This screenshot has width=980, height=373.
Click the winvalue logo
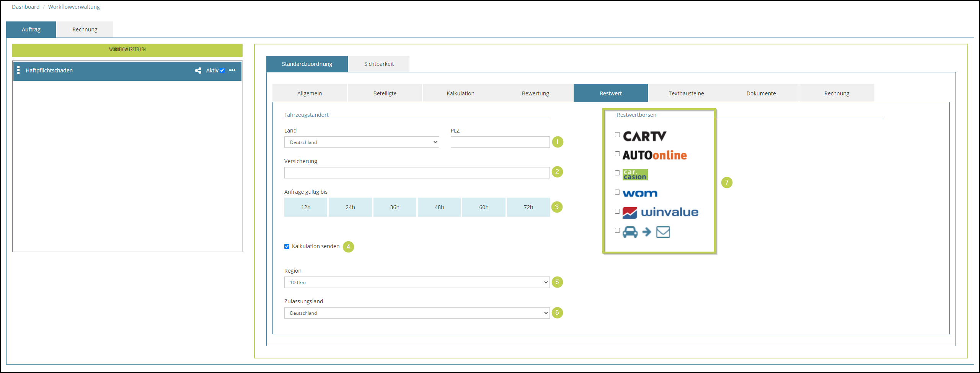[x=660, y=213]
